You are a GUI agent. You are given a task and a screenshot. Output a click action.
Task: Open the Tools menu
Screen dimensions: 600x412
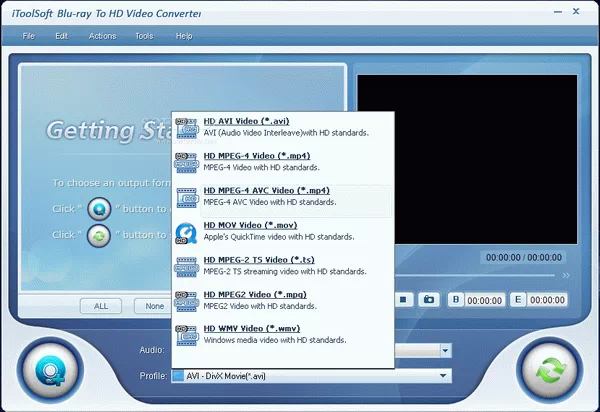pyautogui.click(x=144, y=36)
